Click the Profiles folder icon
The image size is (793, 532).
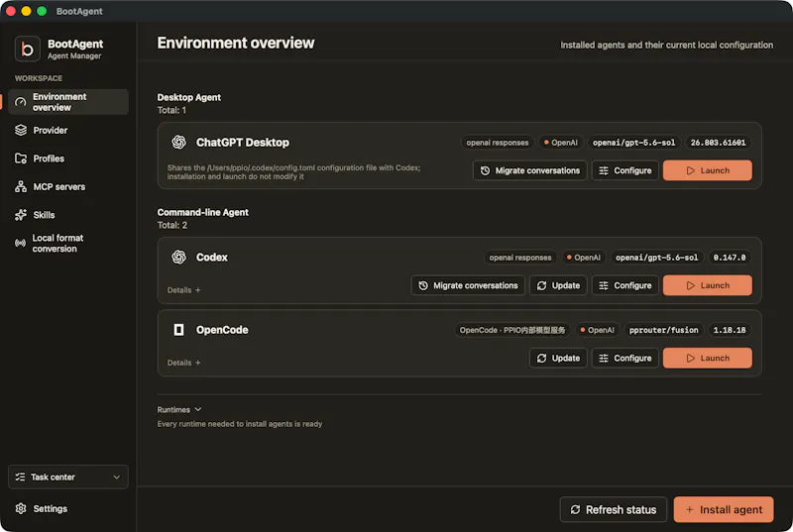point(21,159)
